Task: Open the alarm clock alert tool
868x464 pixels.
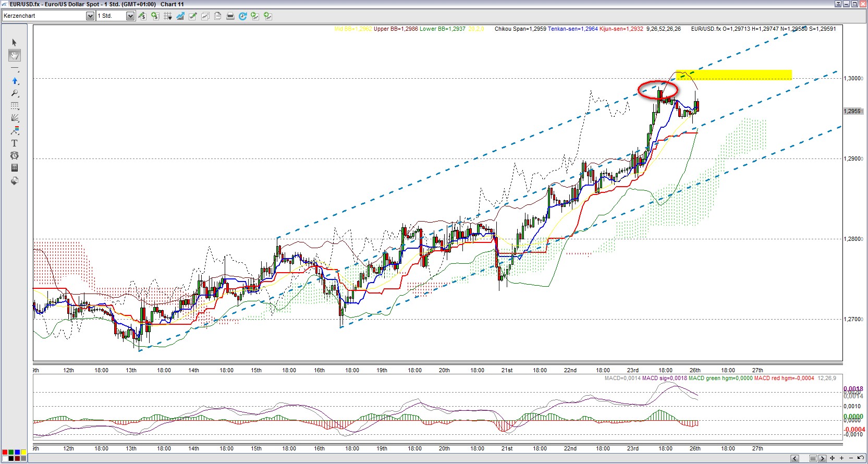Action: coord(14,156)
